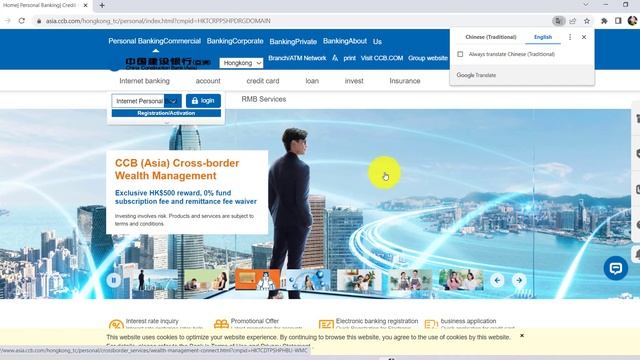
Task: Open a new tab with the plus icon
Action: [x=102, y=5]
